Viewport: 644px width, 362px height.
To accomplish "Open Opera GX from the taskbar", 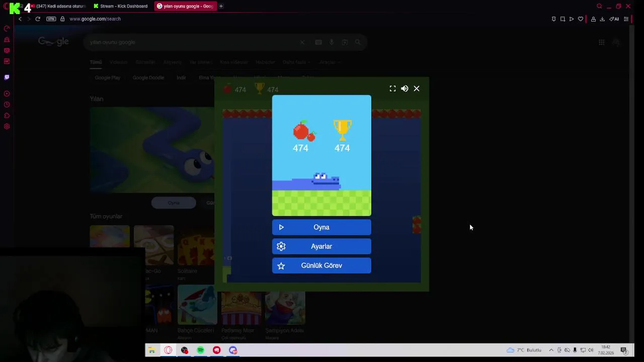I will click(x=168, y=350).
